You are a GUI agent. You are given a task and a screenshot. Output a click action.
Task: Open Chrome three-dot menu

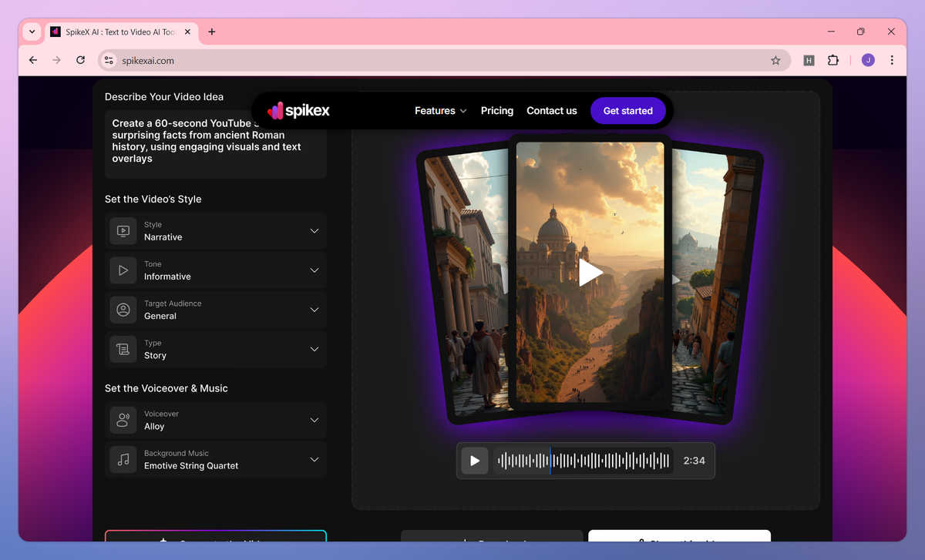click(892, 60)
